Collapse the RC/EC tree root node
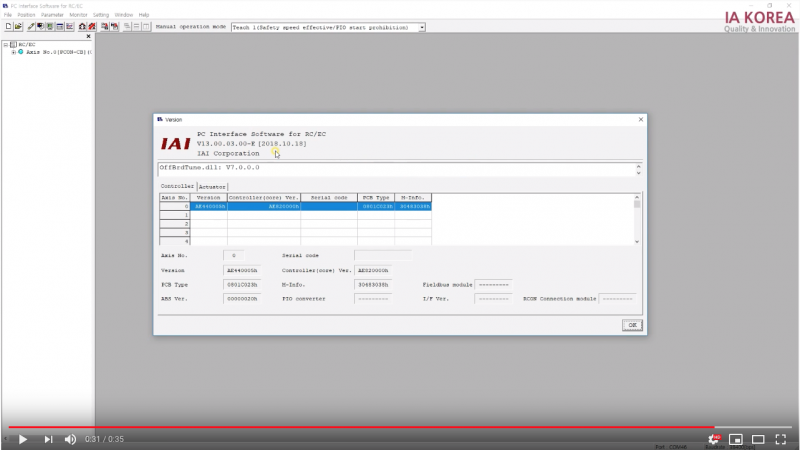800x450 pixels. pos(6,44)
